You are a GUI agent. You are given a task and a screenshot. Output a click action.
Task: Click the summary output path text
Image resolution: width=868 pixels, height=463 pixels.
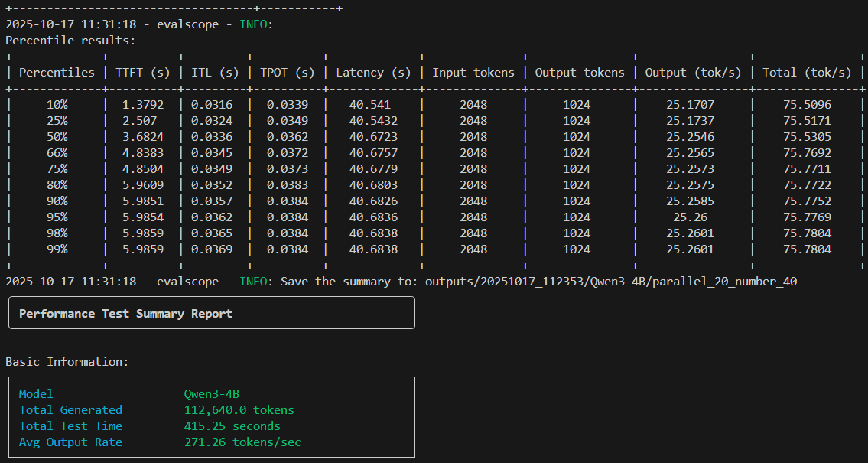click(611, 282)
